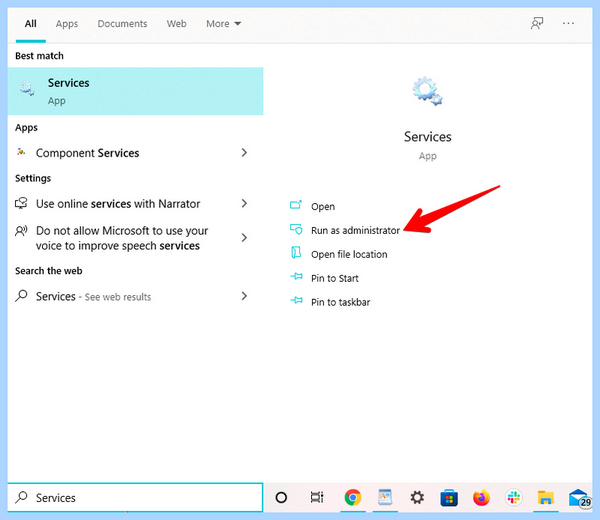
Task: Expand the More filter dropdown
Action: [223, 24]
